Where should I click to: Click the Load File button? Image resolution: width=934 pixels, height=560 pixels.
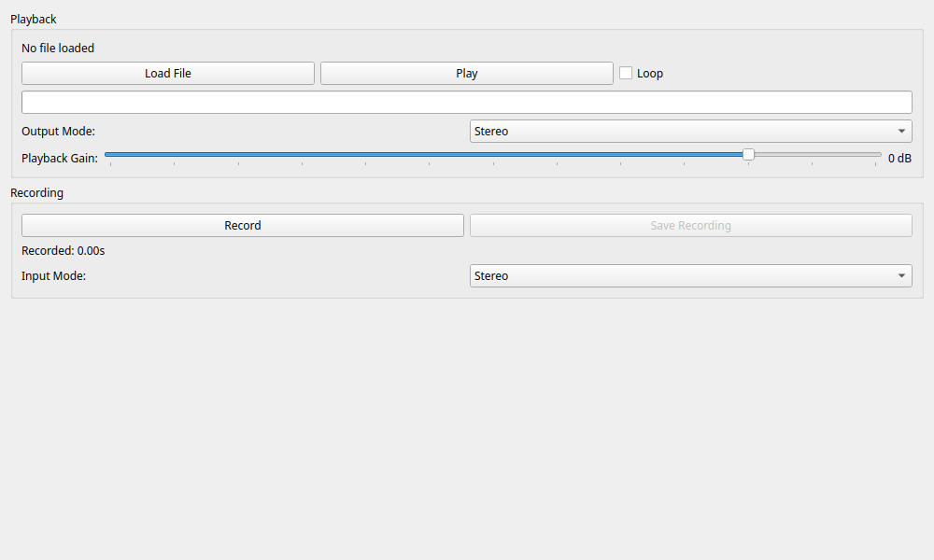click(x=168, y=74)
